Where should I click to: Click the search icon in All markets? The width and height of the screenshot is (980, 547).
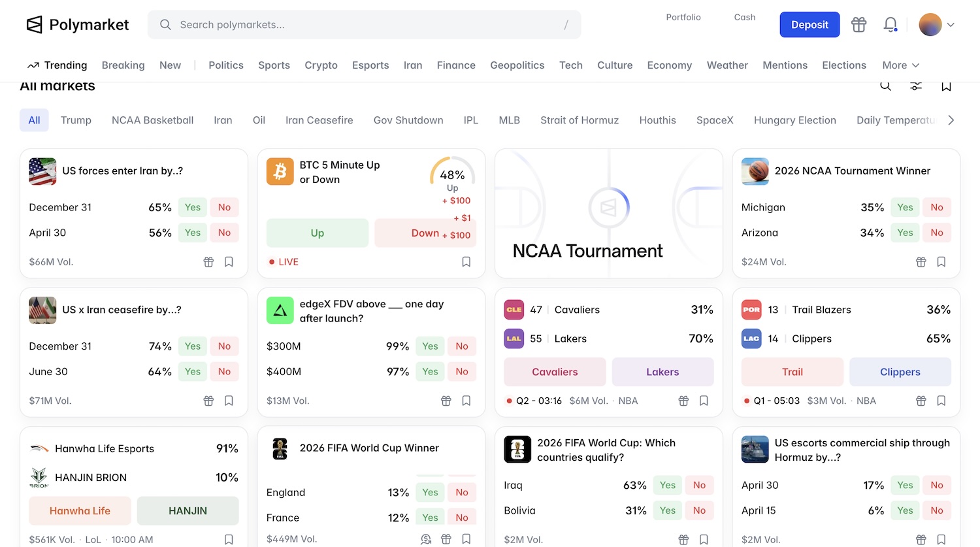tap(885, 86)
